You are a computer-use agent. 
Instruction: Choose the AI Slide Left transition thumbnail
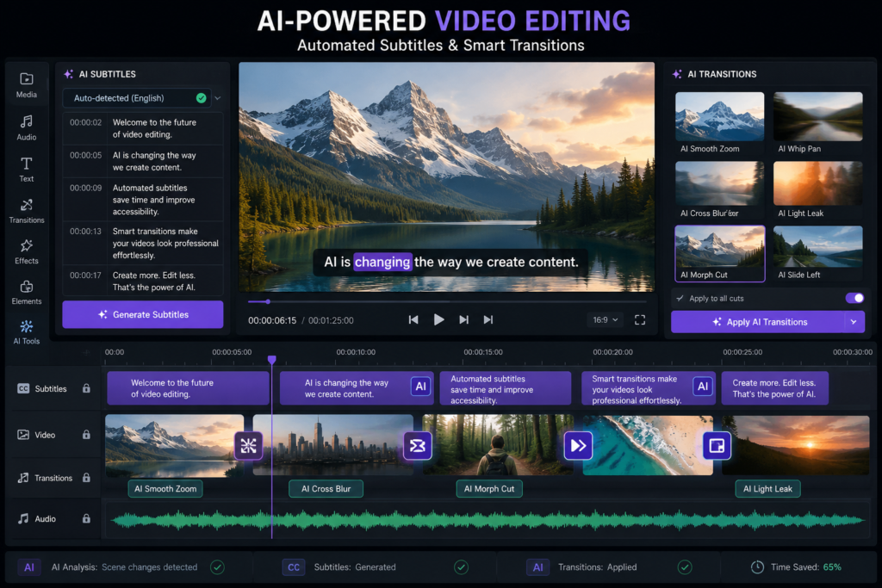tap(818, 247)
